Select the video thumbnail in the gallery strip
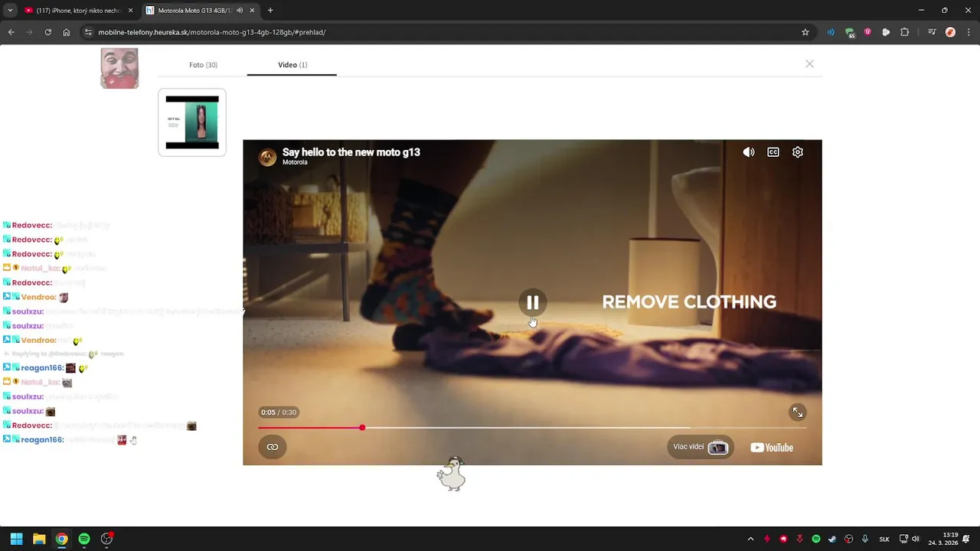The height and width of the screenshot is (551, 980). tap(192, 122)
